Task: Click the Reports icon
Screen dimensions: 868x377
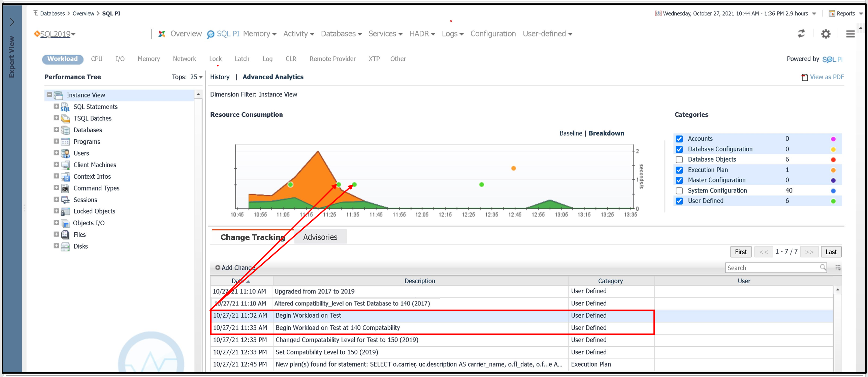Action: [832, 13]
